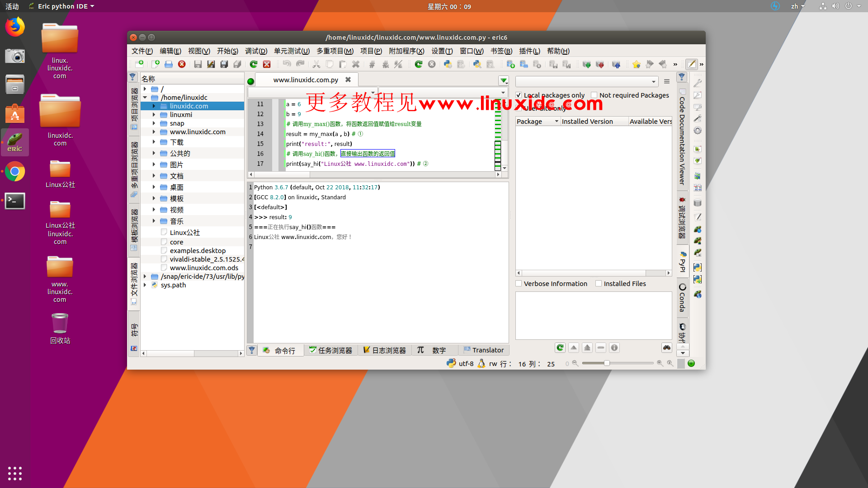Viewport: 868px width, 488px height.
Task: Click the binoculars search packages button
Action: pyautogui.click(x=666, y=347)
